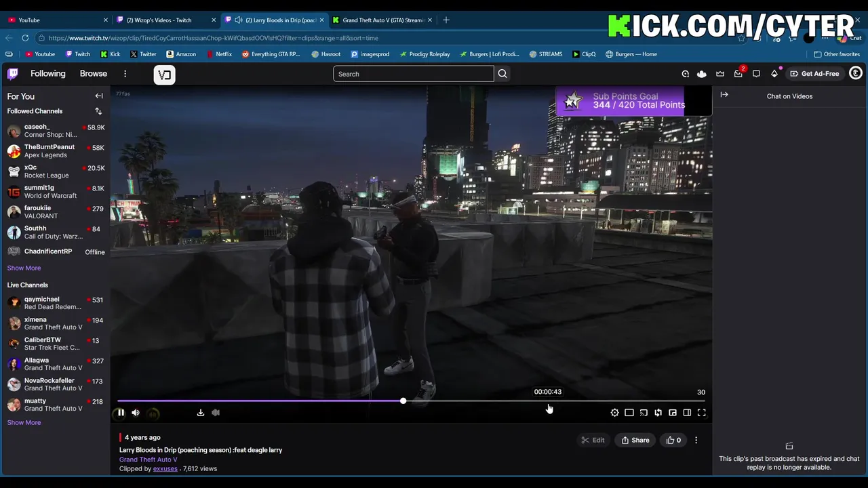
Task: Show more followed channels
Action: tap(24, 268)
